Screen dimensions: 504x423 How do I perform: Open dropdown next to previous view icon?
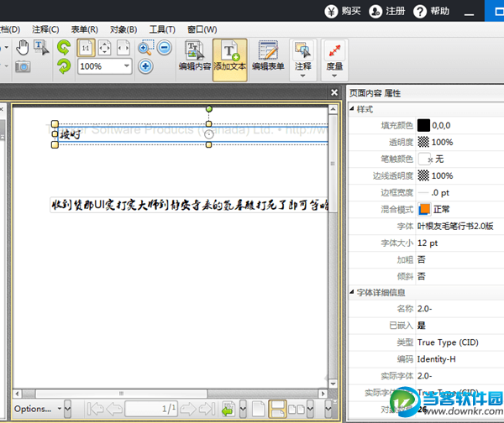[243, 409]
